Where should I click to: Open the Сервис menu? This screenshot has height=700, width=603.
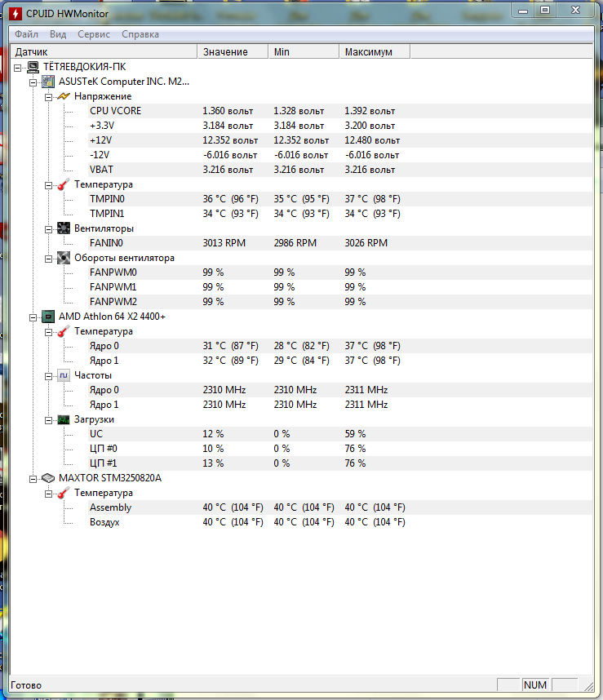click(94, 34)
